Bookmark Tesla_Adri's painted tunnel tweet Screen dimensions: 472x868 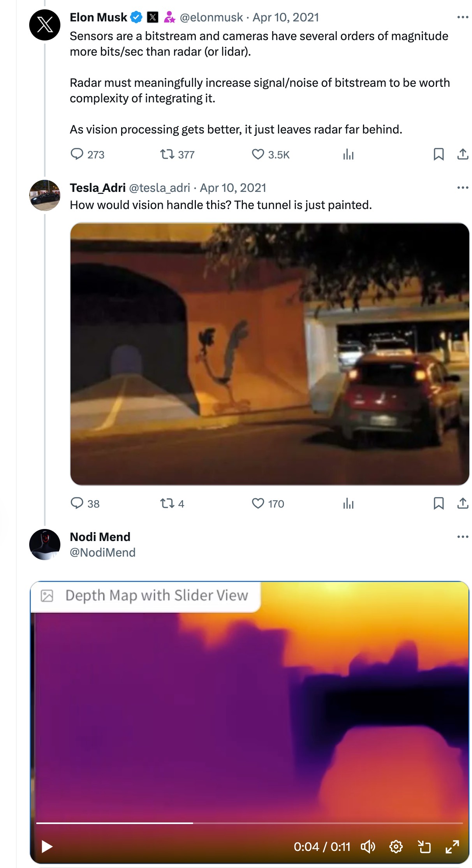(439, 503)
